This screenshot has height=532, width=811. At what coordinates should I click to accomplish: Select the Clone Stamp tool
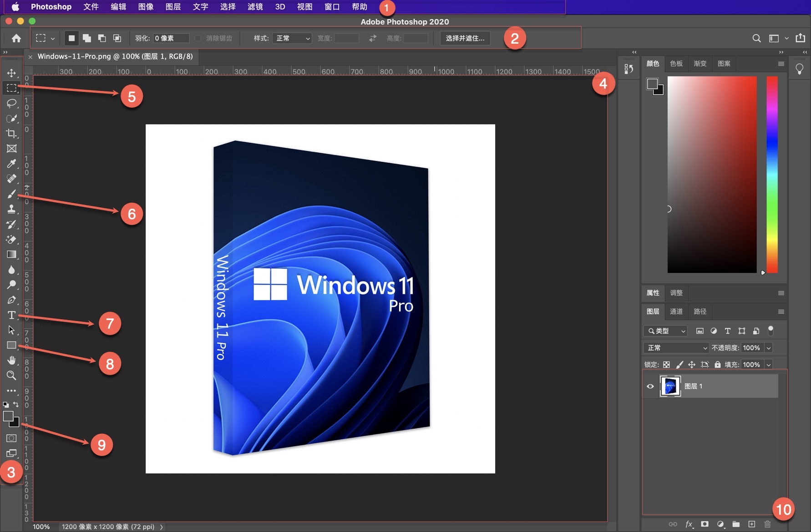[11, 209]
